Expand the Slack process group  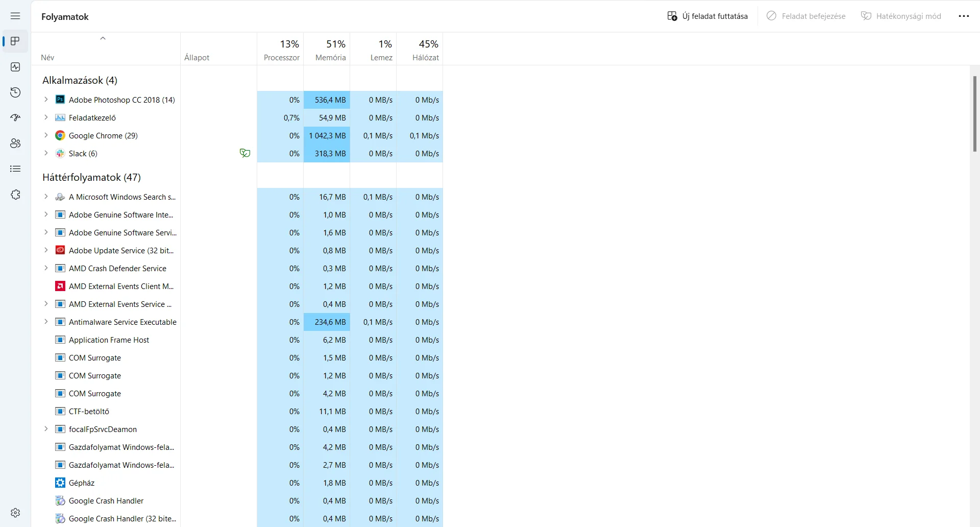[46, 153]
